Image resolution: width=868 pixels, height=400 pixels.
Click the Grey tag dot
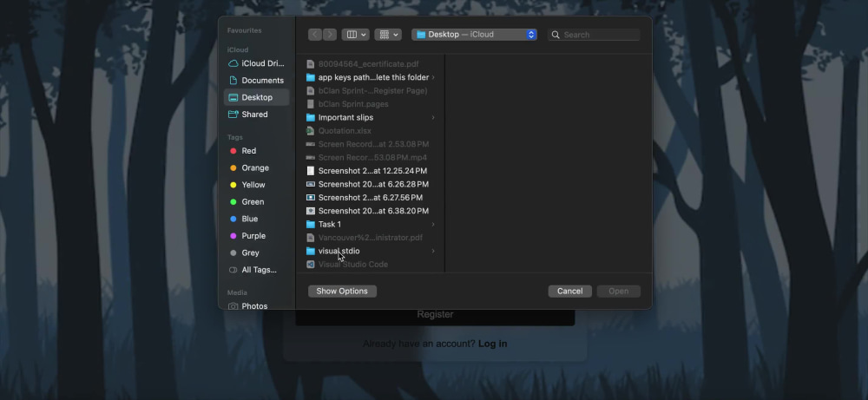click(x=233, y=252)
